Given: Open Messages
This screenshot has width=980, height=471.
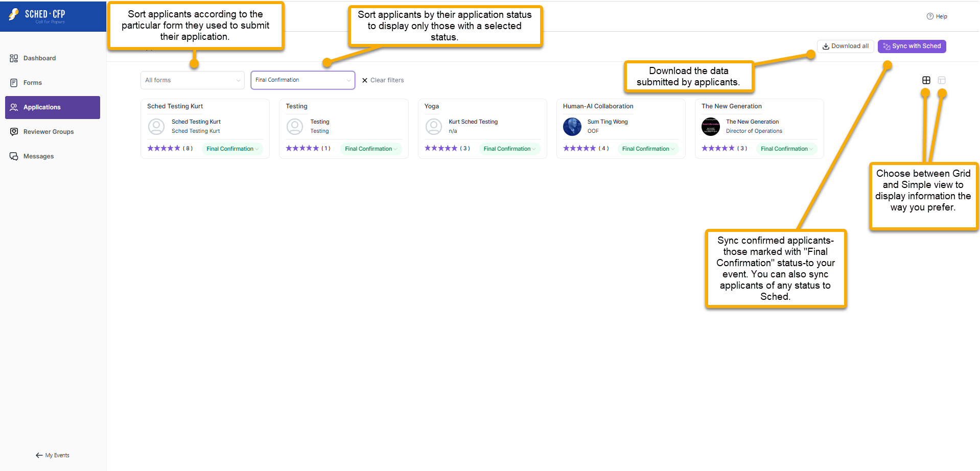Looking at the screenshot, I should click(x=53, y=156).
